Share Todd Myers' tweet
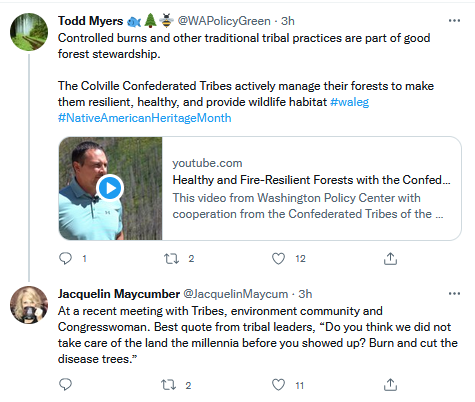This screenshot has height=402, width=475. pos(390,258)
